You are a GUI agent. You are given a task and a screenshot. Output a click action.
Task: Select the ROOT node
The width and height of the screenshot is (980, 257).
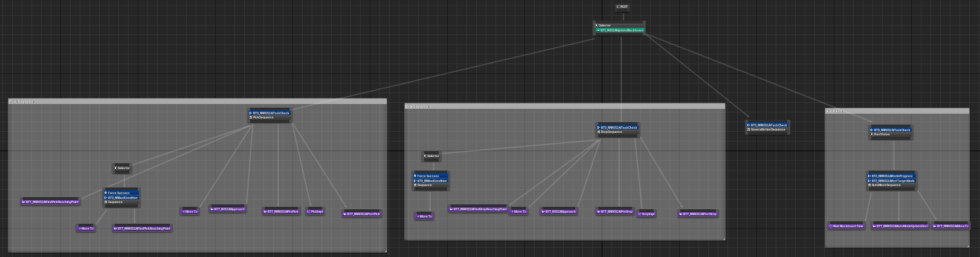pos(622,7)
